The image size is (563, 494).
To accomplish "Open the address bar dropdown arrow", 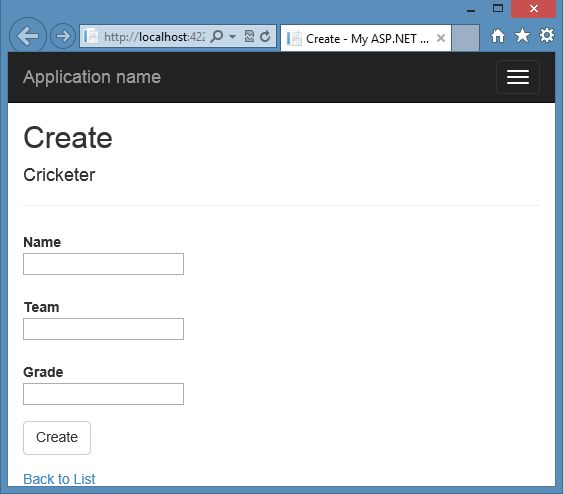I will 232,37.
